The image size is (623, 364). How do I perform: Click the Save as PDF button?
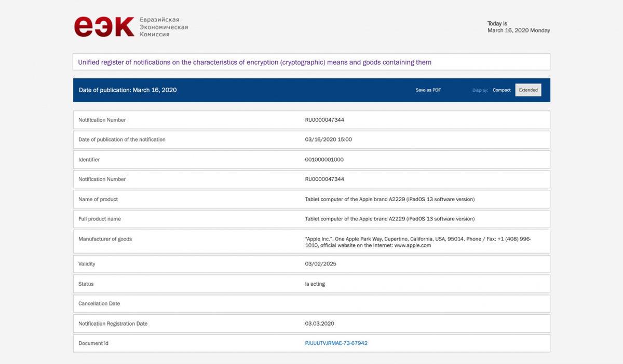(x=428, y=90)
